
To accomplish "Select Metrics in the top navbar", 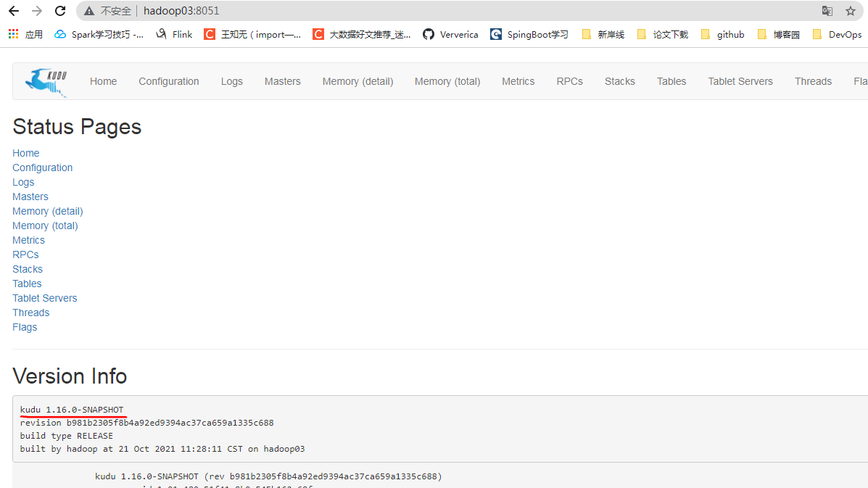I will pyautogui.click(x=518, y=81).
